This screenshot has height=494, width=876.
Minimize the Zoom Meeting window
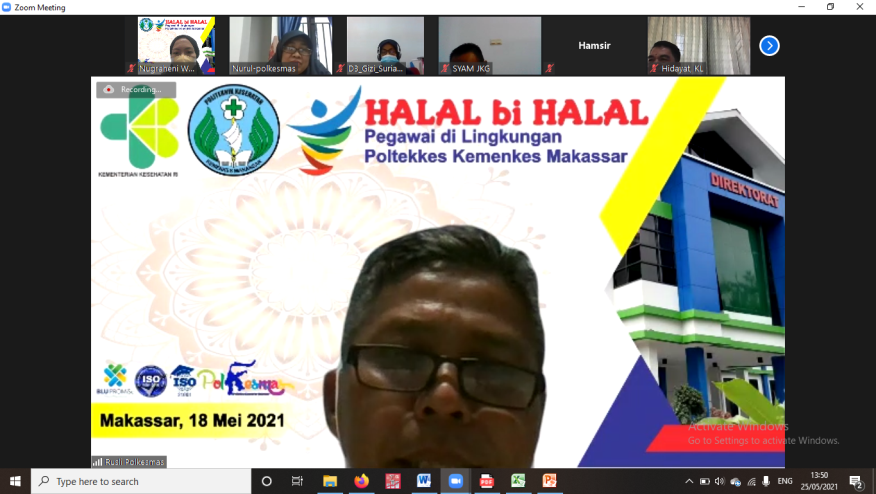[x=802, y=7]
